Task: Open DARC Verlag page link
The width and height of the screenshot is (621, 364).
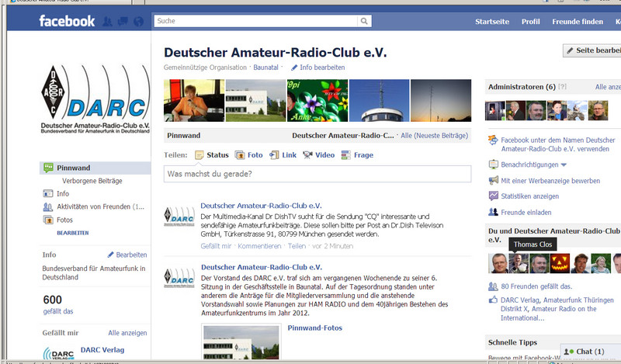Action: tap(102, 350)
